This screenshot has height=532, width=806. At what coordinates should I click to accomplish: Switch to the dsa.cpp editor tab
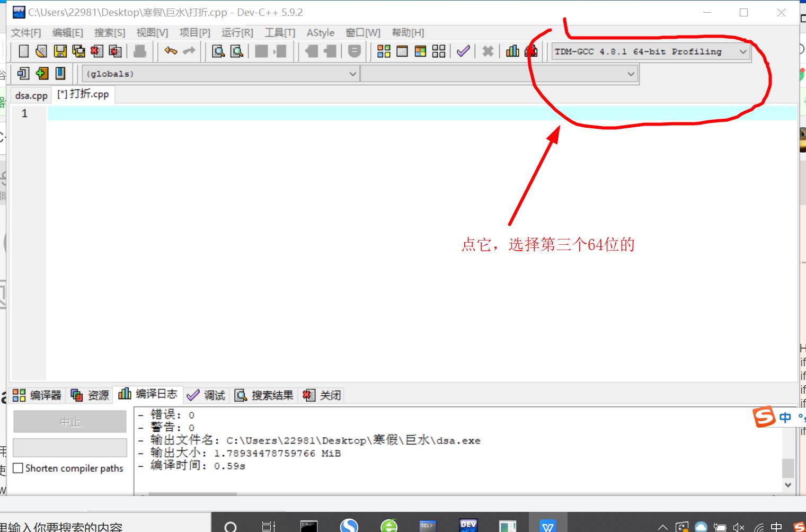30,95
